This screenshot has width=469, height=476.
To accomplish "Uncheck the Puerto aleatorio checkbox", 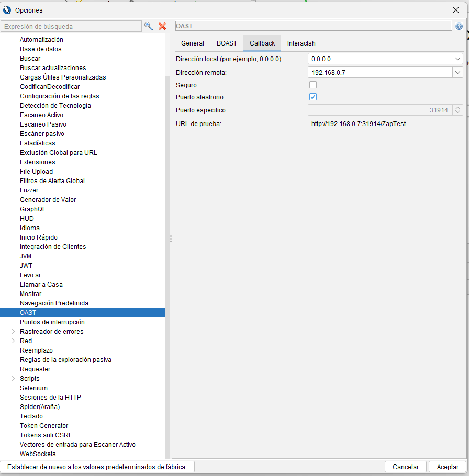I will point(313,97).
